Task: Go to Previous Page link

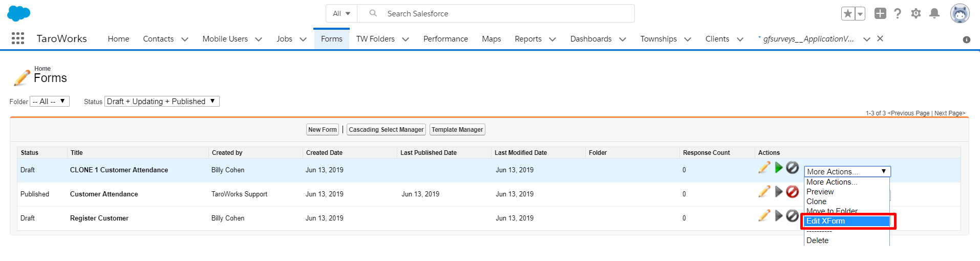Action: tap(909, 113)
